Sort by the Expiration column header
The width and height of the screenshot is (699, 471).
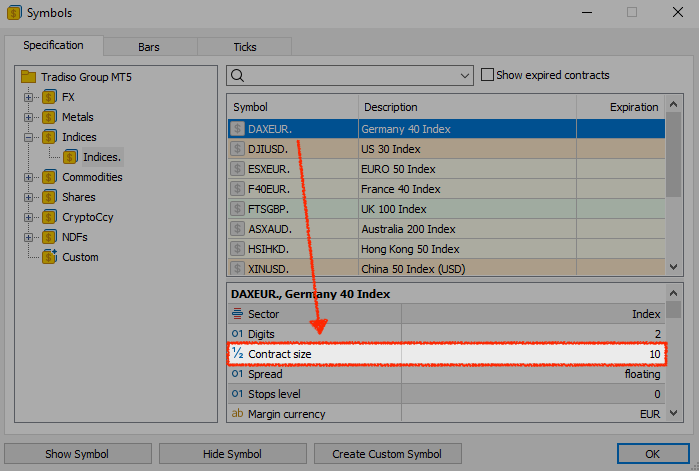620,107
